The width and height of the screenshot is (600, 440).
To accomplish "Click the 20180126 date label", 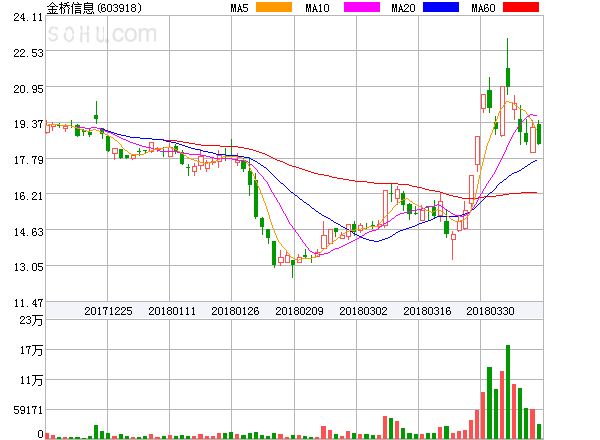I will (x=235, y=311).
